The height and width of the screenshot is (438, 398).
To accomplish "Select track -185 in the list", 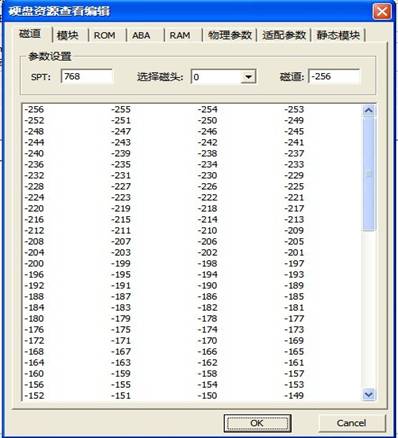I will [294, 296].
